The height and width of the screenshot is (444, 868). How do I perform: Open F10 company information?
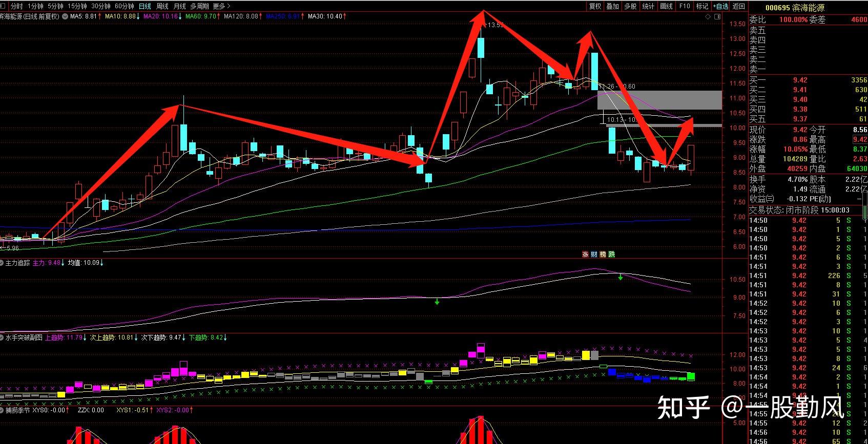point(685,6)
